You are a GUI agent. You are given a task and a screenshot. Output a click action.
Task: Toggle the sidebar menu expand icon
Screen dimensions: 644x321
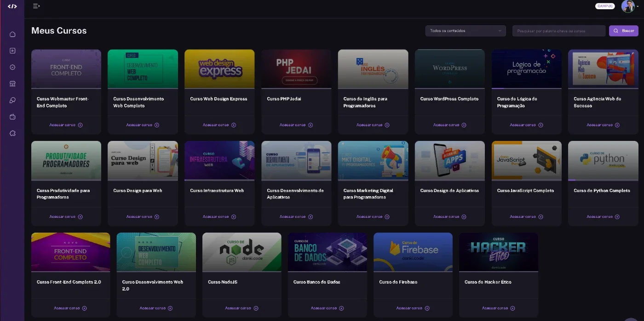(36, 6)
